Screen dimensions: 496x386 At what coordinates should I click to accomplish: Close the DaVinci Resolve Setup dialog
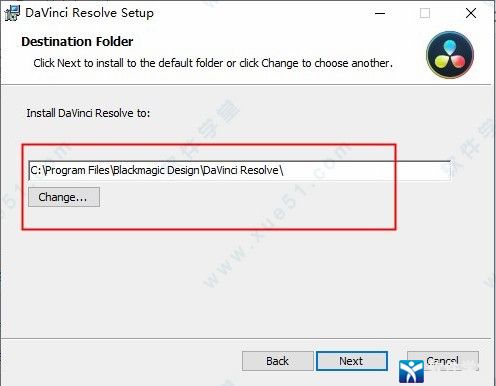coord(471,13)
